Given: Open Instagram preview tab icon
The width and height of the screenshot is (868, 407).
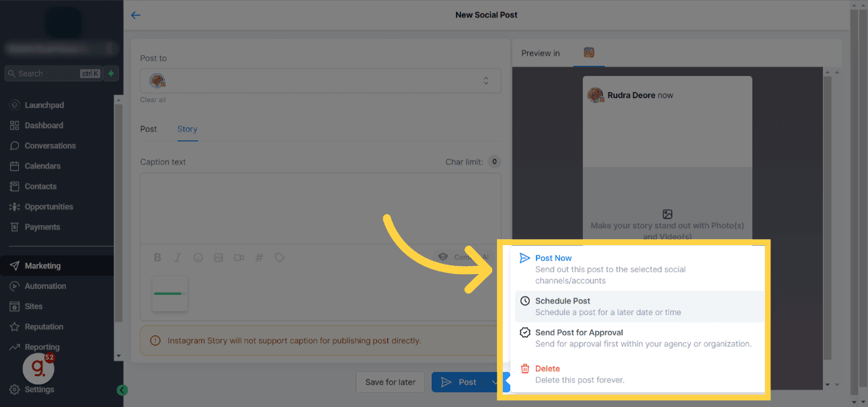Looking at the screenshot, I should [589, 52].
